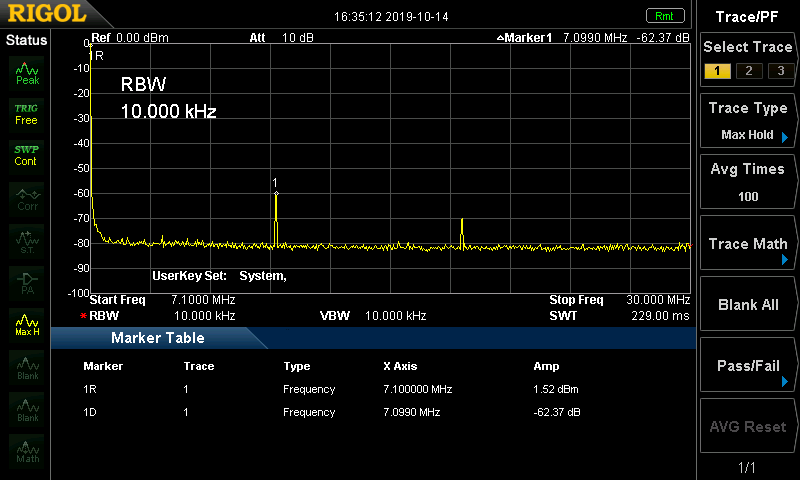Click marker 1 on the spectrum peak
The width and height of the screenshot is (800, 480).
(x=276, y=193)
